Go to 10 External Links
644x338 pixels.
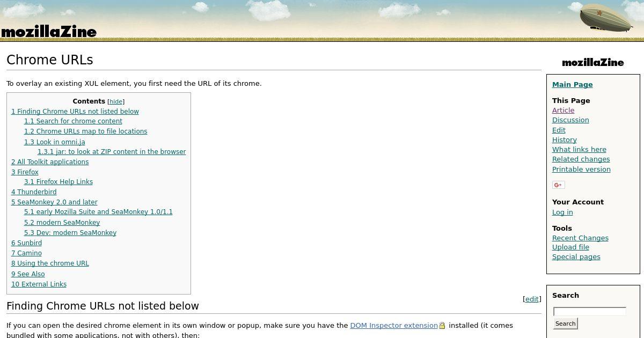coord(39,284)
